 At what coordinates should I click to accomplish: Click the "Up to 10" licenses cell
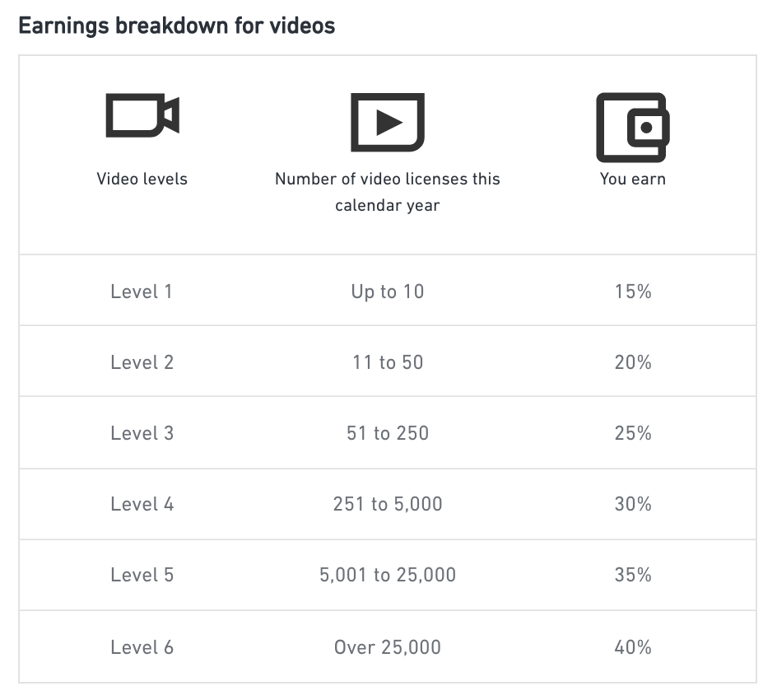coord(387,292)
